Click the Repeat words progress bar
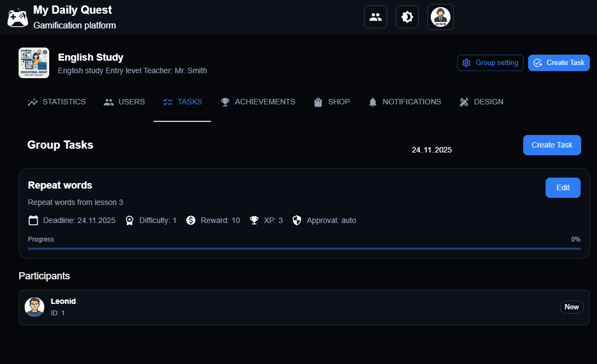Image resolution: width=597 pixels, height=364 pixels. [x=304, y=249]
